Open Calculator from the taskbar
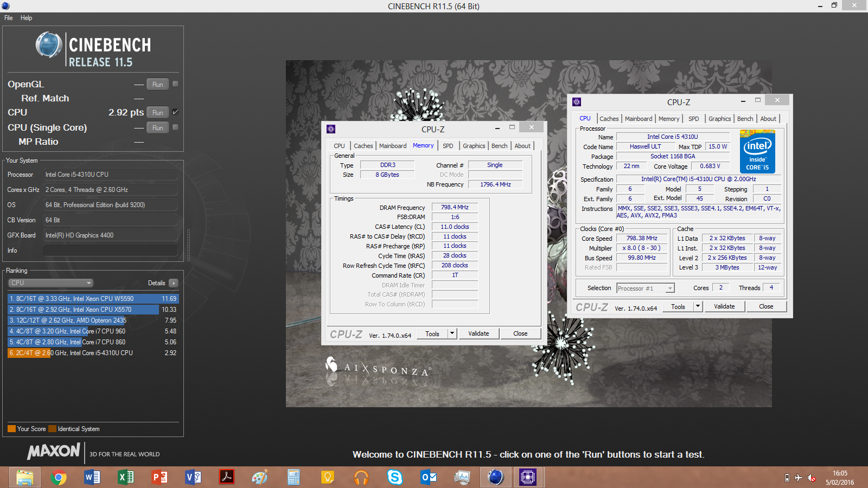Image resolution: width=868 pixels, height=488 pixels. 293,478
